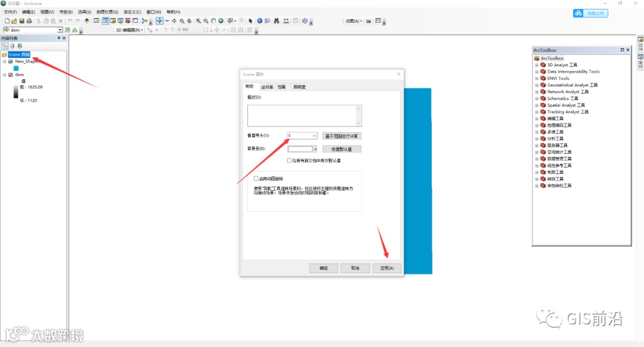
Task: Open the ArcToolbox window icon in toolbar
Action: pyautogui.click(x=128, y=20)
